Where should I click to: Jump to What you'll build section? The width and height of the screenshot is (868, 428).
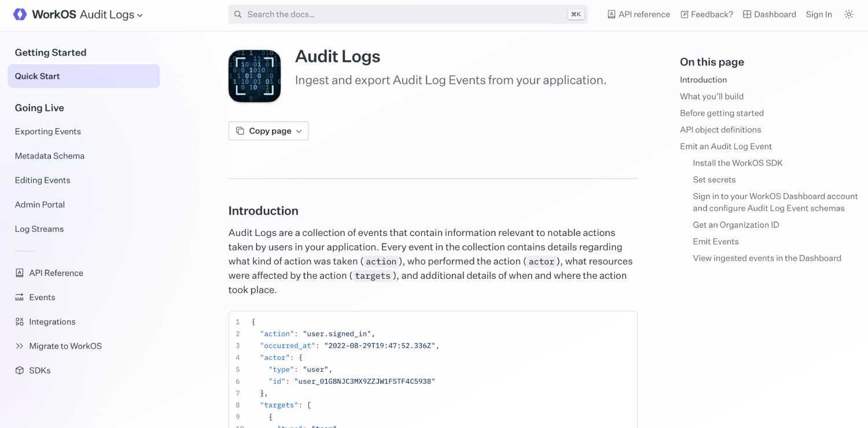tap(712, 97)
